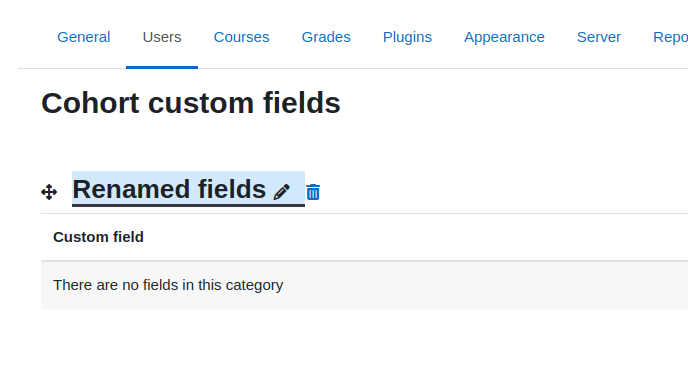Open the Plugins tab

pyautogui.click(x=407, y=37)
